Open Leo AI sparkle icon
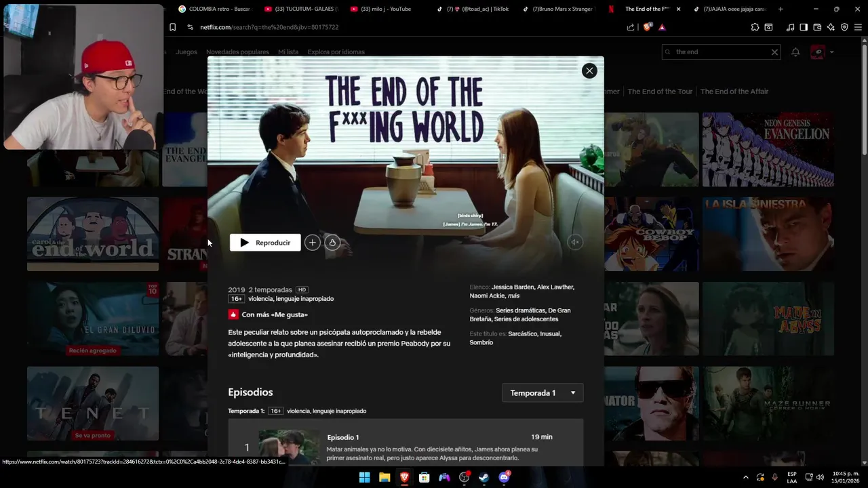This screenshot has height=488, width=868. 831,27
